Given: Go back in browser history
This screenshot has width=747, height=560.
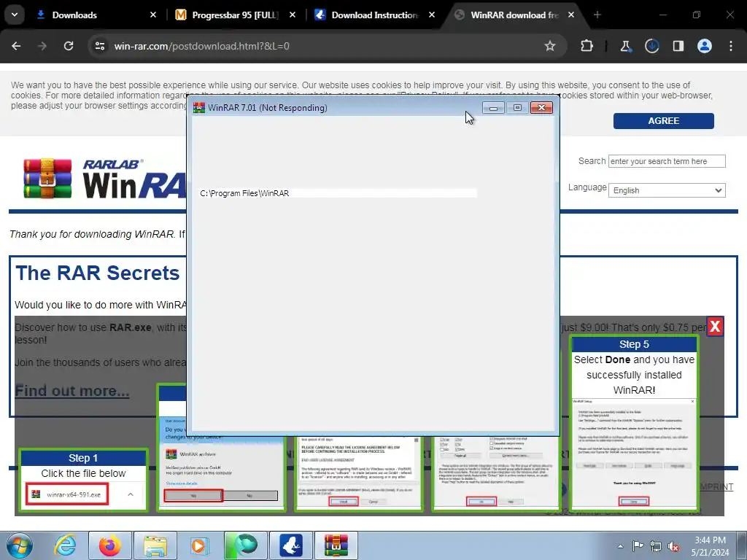Looking at the screenshot, I should coord(16,46).
